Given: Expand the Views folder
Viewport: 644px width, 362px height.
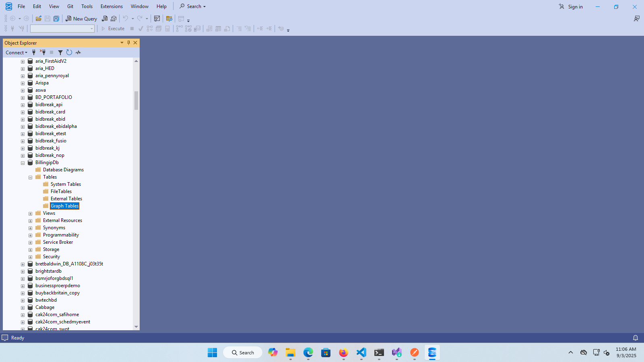Looking at the screenshot, I should [31, 214].
